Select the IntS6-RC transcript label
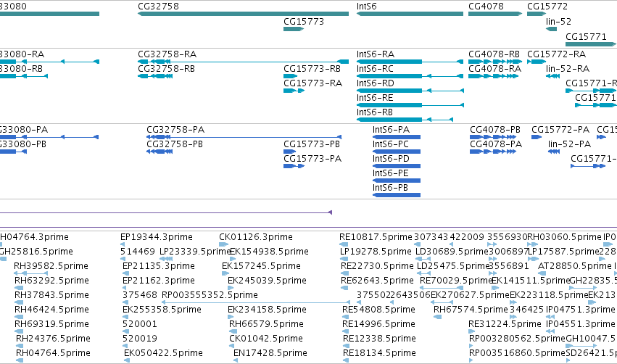This screenshot has height=364, width=617. point(375,69)
